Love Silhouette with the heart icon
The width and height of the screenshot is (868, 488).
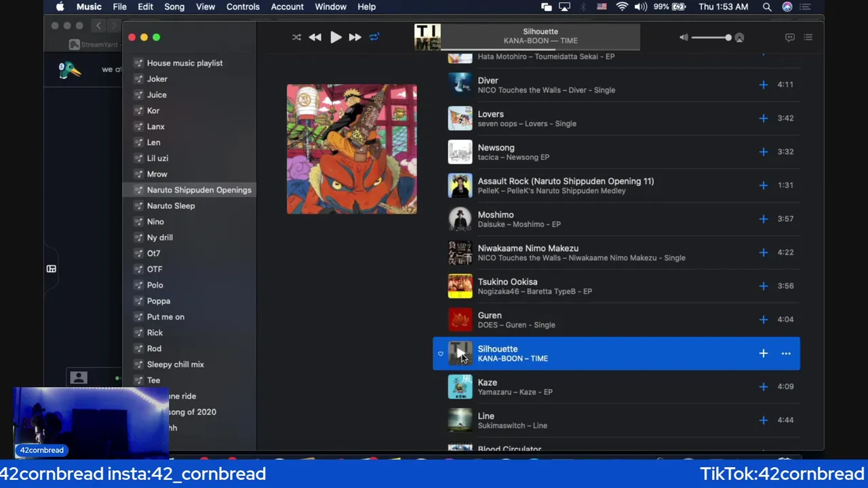441,354
